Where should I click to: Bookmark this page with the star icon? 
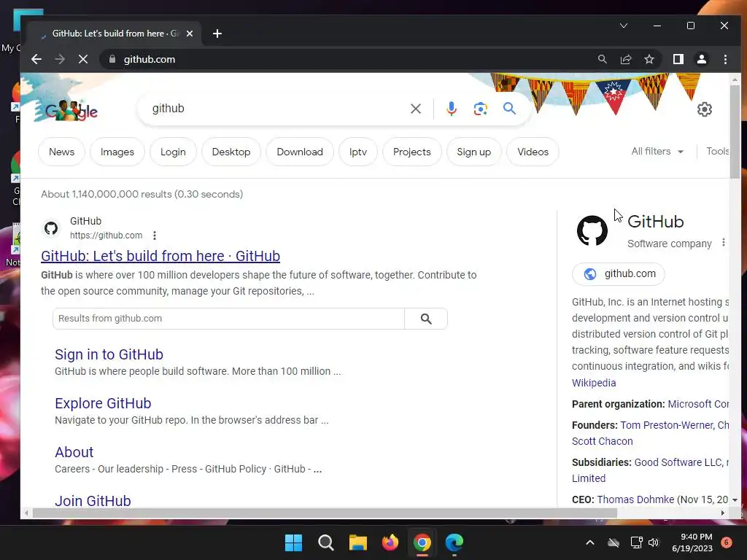649,59
